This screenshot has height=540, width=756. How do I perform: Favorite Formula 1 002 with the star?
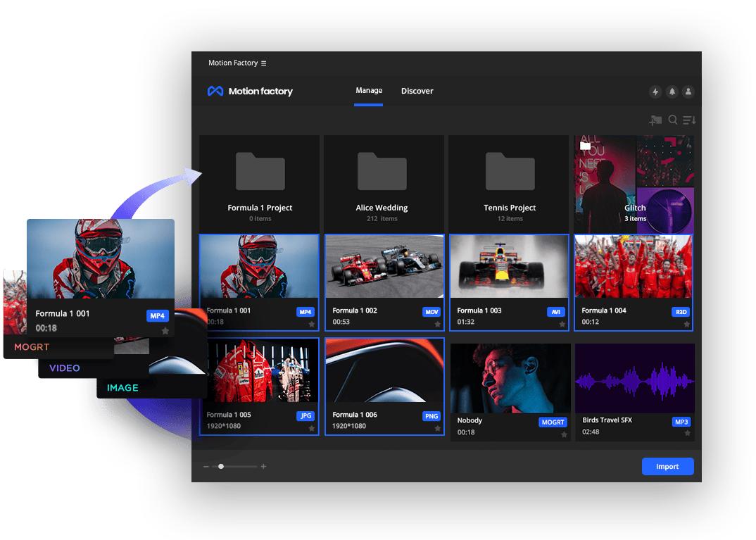(437, 325)
